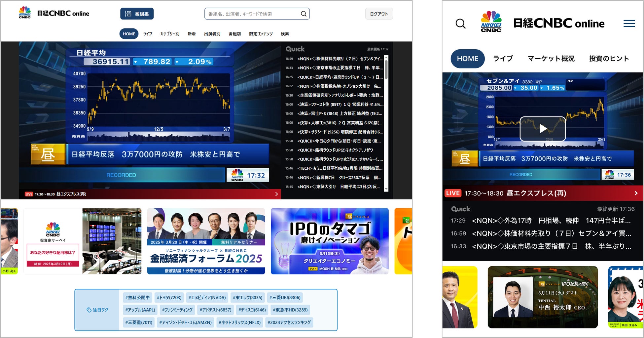Switch to マーケット概況 tab in mobile view
The height and width of the screenshot is (338, 644).
click(x=551, y=59)
